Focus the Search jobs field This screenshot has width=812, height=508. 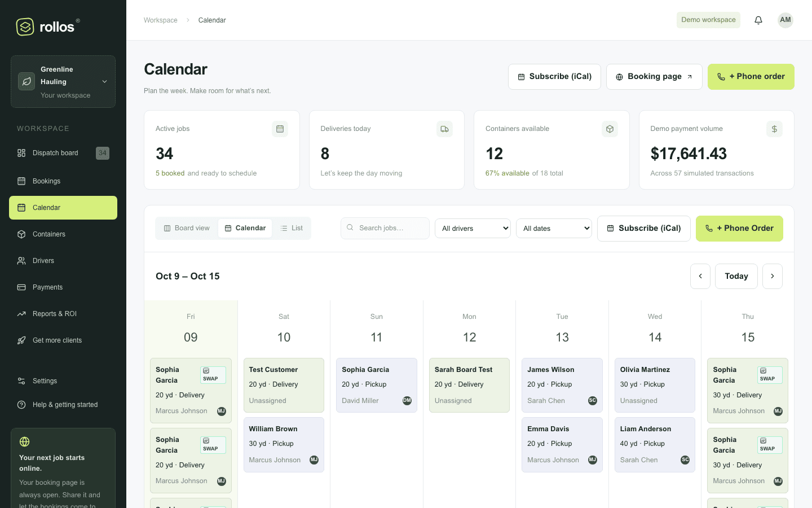point(385,228)
